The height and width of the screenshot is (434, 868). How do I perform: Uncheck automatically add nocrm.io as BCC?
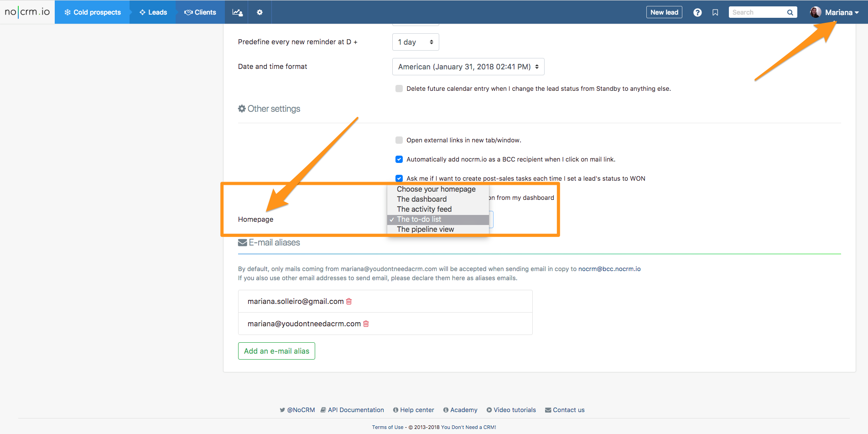pyautogui.click(x=399, y=159)
